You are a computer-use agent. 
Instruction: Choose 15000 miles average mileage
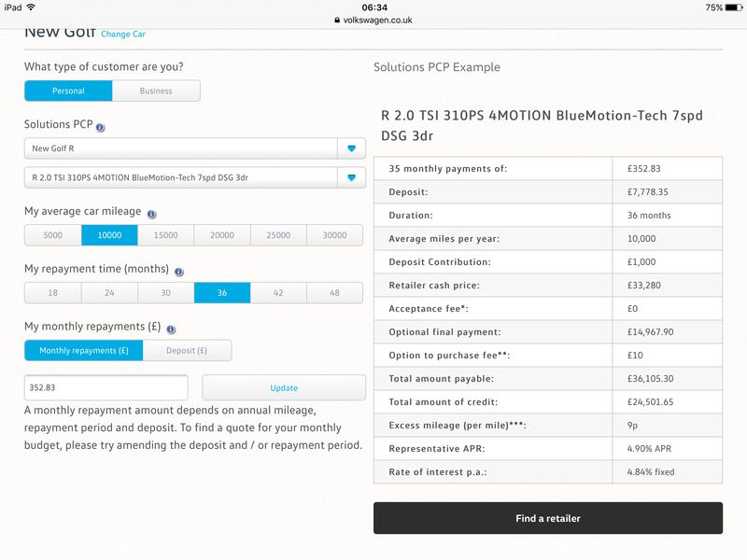coord(166,235)
